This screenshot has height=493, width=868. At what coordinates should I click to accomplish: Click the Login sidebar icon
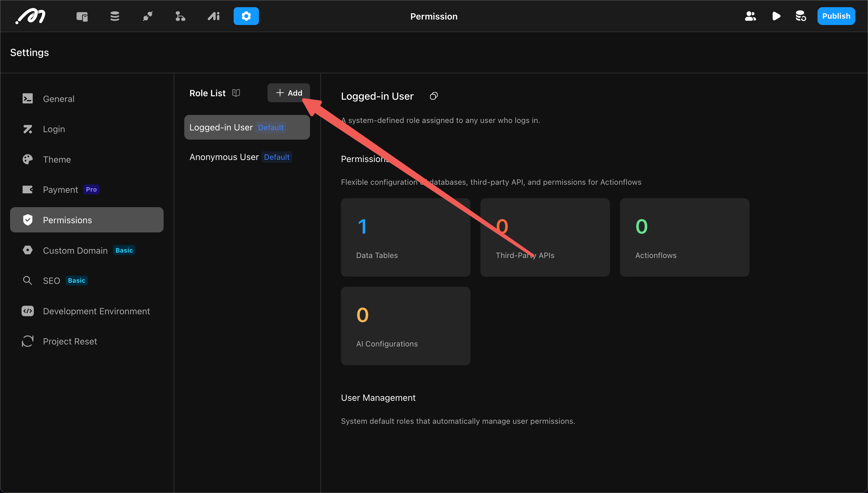(28, 129)
